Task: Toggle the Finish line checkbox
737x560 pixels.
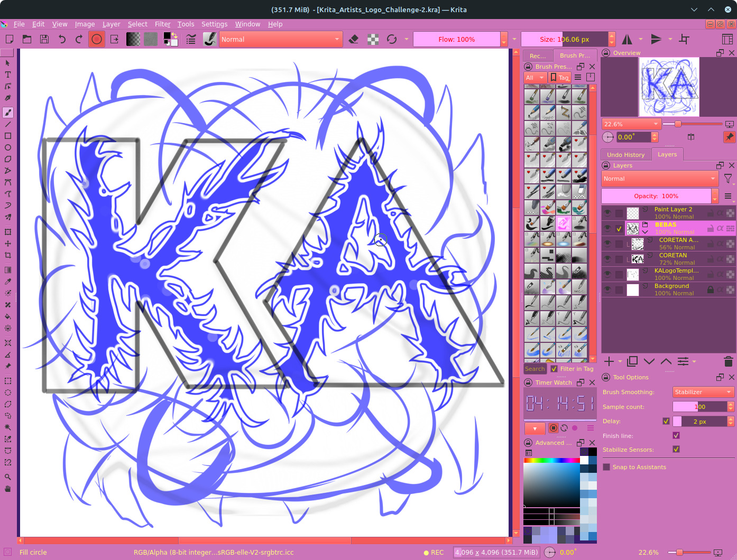Action: pyautogui.click(x=676, y=435)
